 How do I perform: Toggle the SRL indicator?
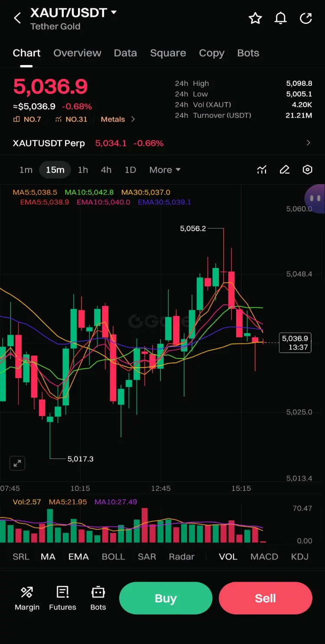pyautogui.click(x=21, y=557)
